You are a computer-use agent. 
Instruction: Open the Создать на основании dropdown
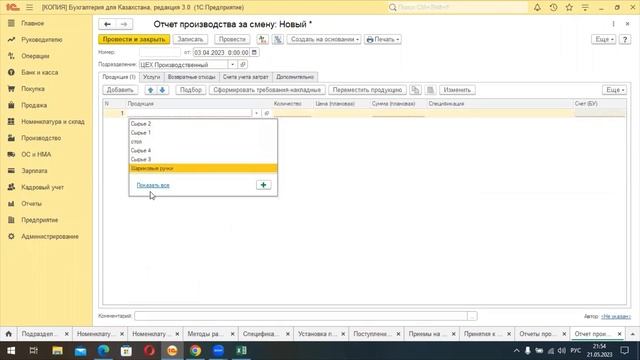[x=324, y=39]
